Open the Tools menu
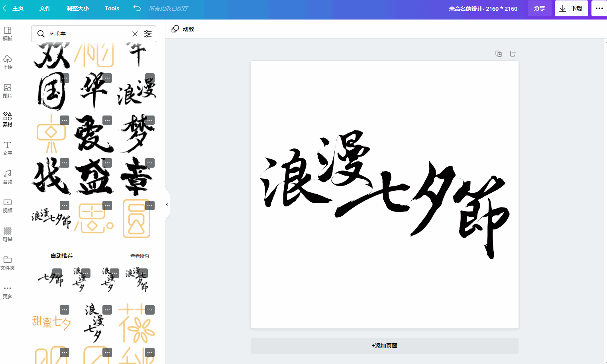This screenshot has height=364, width=607. click(x=112, y=8)
